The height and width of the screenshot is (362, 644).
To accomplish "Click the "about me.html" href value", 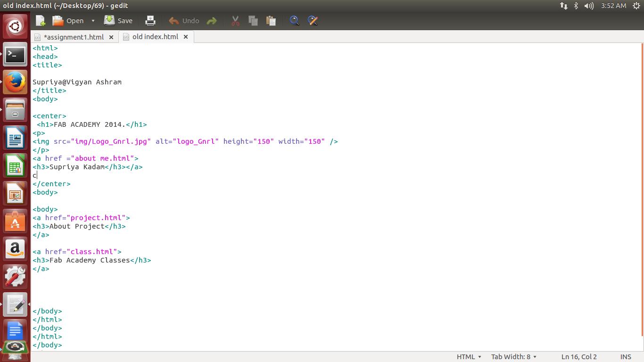I will point(102,158).
